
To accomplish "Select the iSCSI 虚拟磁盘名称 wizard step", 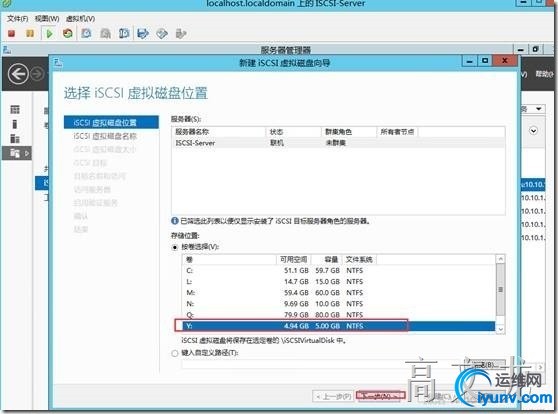I will click(105, 136).
